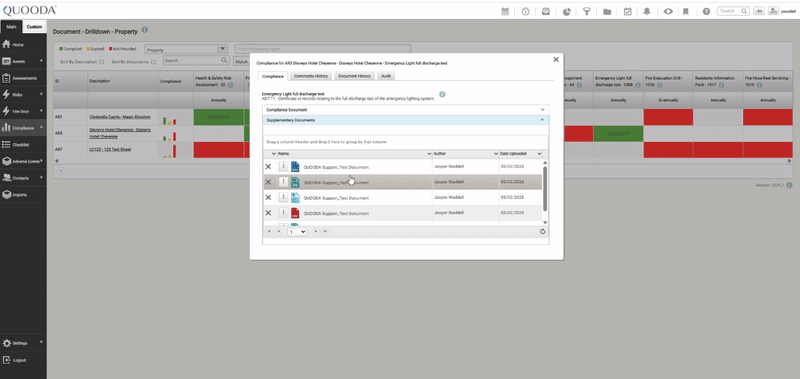Open the pie chart reports icon
The height and width of the screenshot is (379, 800).
[x=566, y=11]
